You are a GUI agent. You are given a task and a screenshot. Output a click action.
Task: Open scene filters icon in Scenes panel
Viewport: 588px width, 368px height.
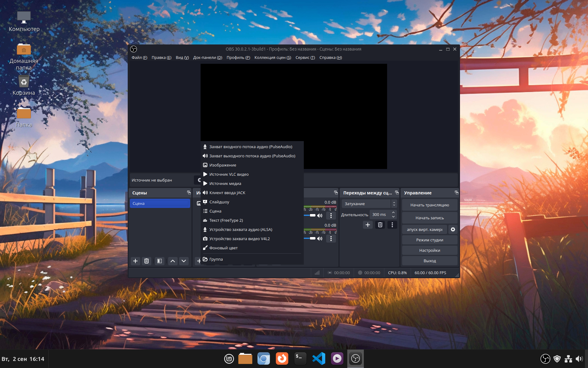[x=160, y=261]
